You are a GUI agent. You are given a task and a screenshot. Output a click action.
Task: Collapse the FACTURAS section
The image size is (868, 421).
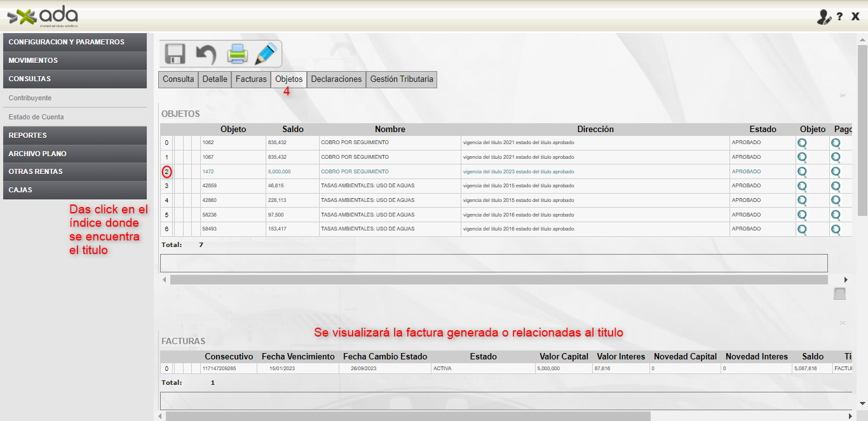tap(843, 323)
